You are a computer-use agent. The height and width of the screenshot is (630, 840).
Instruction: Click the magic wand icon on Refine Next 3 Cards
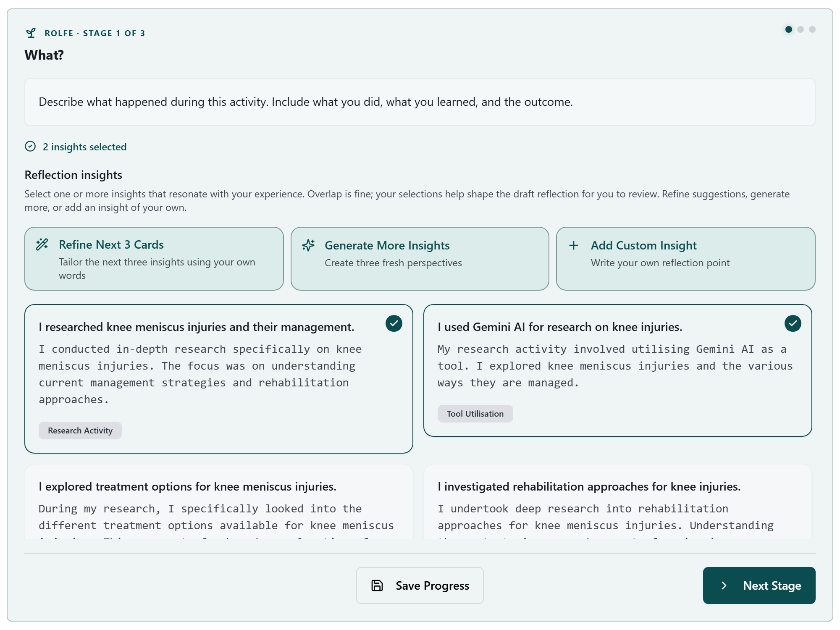click(42, 244)
